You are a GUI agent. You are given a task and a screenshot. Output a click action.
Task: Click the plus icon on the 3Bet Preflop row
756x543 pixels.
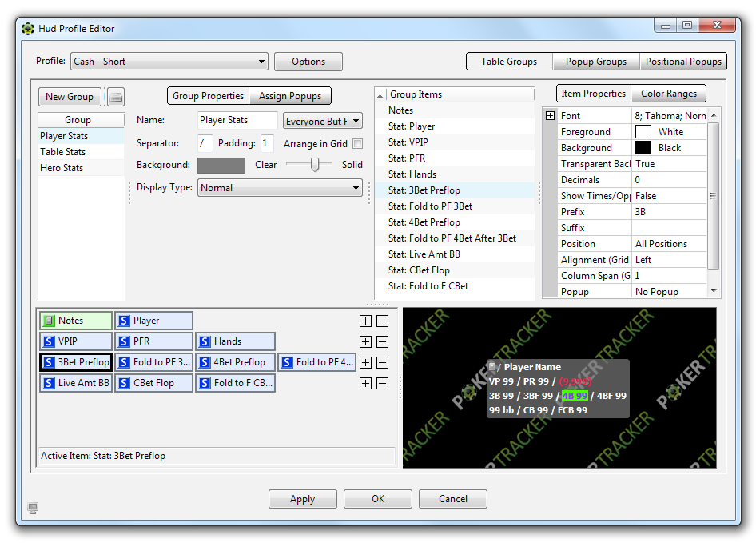pyautogui.click(x=365, y=363)
